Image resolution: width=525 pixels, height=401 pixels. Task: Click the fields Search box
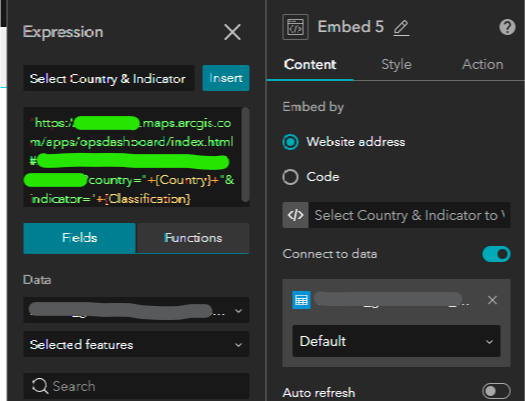point(136,386)
